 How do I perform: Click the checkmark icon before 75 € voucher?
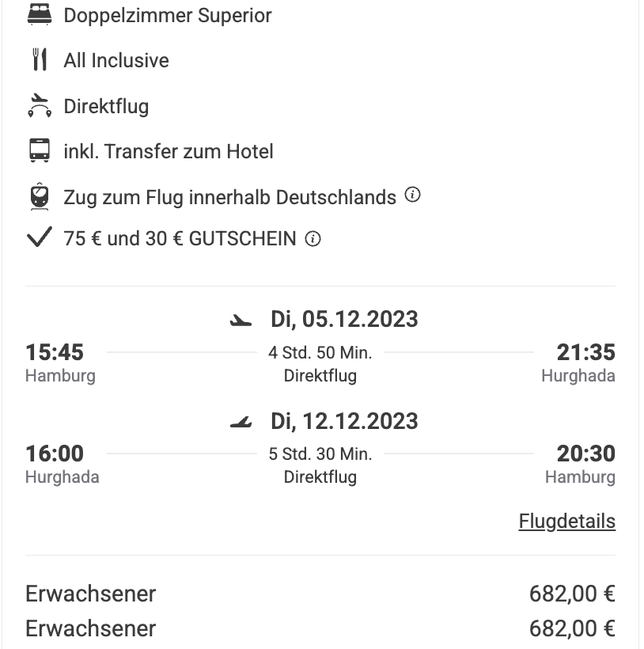[40, 237]
